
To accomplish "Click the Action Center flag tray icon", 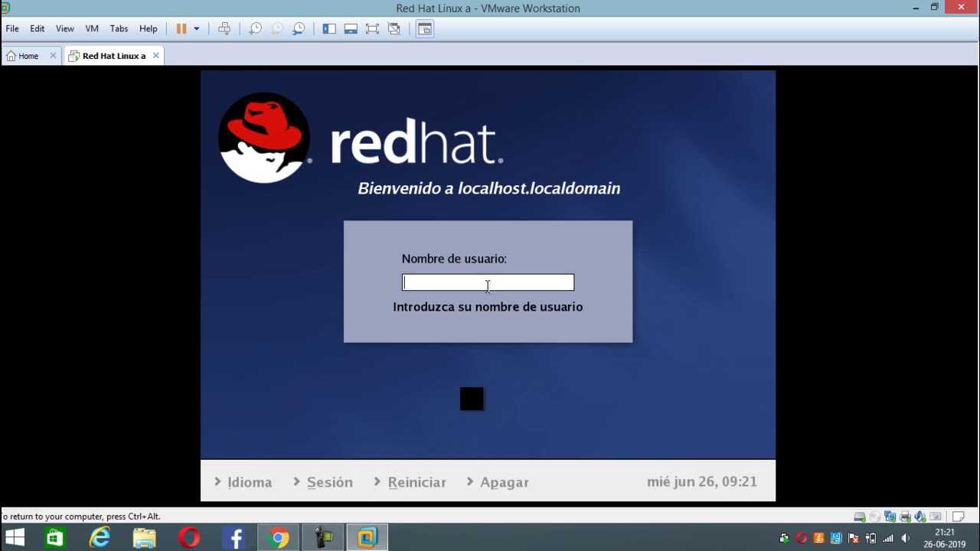I will tap(854, 538).
